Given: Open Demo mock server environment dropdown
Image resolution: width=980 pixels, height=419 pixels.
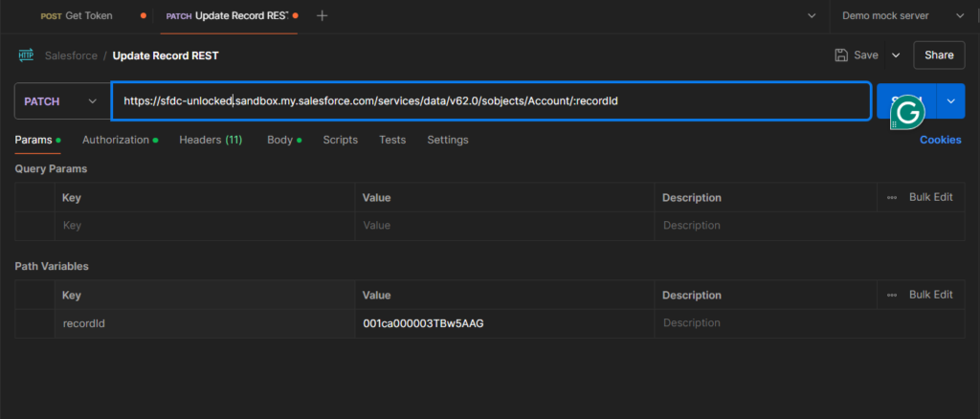Looking at the screenshot, I should 903,15.
